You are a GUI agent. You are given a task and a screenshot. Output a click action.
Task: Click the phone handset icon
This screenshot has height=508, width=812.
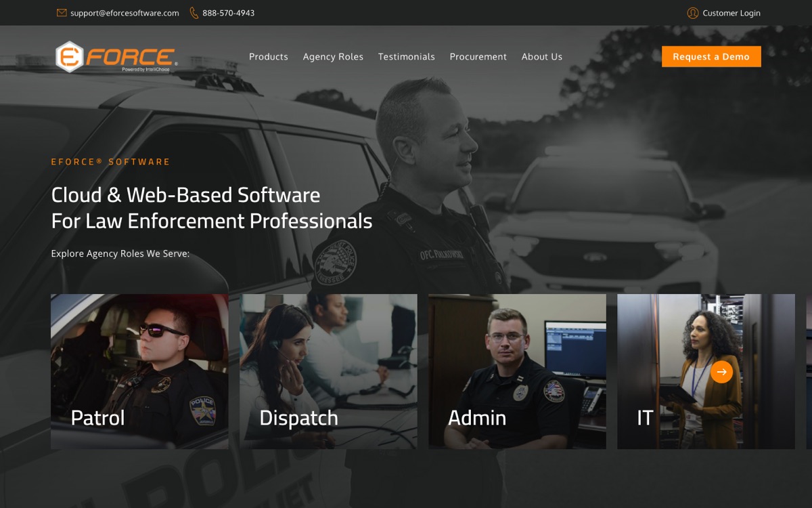[x=194, y=13]
